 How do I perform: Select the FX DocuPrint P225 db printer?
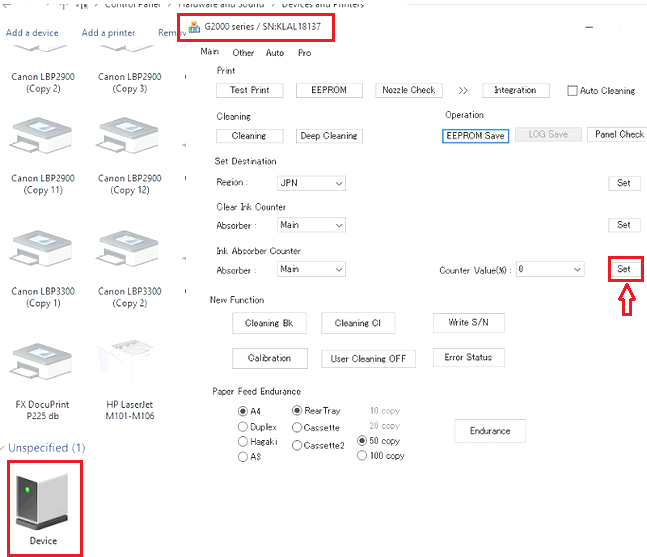pos(41,364)
